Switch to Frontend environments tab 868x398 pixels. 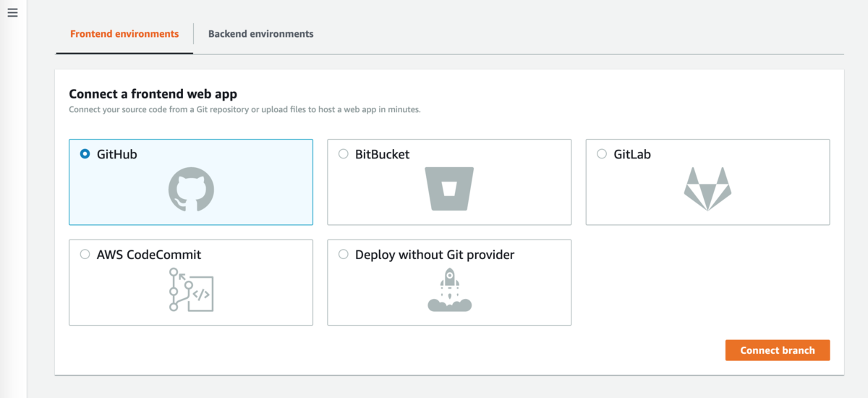pos(124,34)
